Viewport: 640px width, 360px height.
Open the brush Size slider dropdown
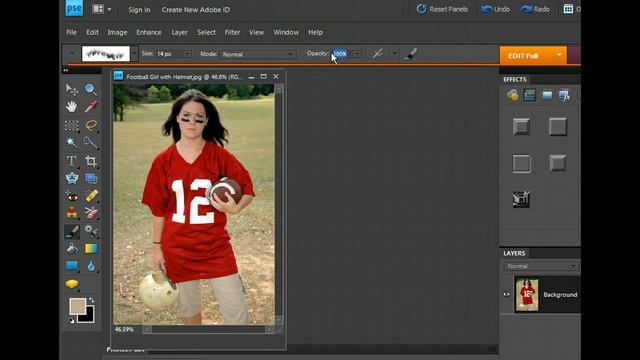[x=187, y=54]
